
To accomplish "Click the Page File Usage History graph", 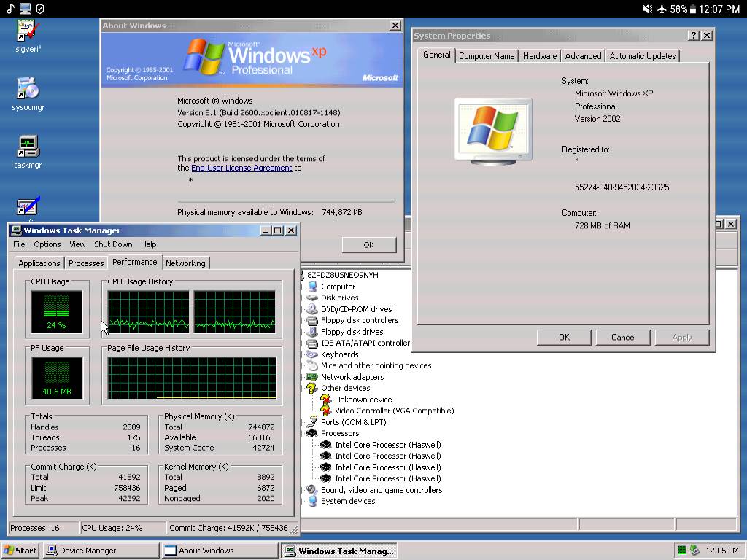I will (192, 378).
